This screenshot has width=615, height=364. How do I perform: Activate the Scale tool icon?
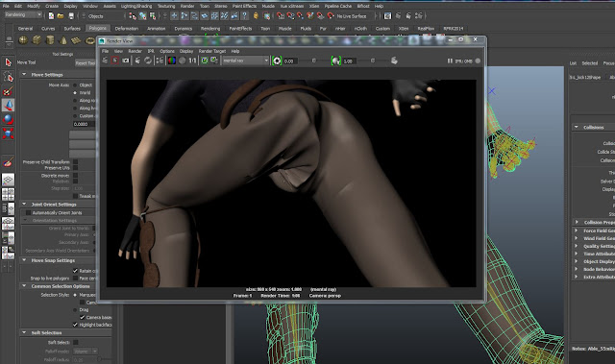click(8, 133)
